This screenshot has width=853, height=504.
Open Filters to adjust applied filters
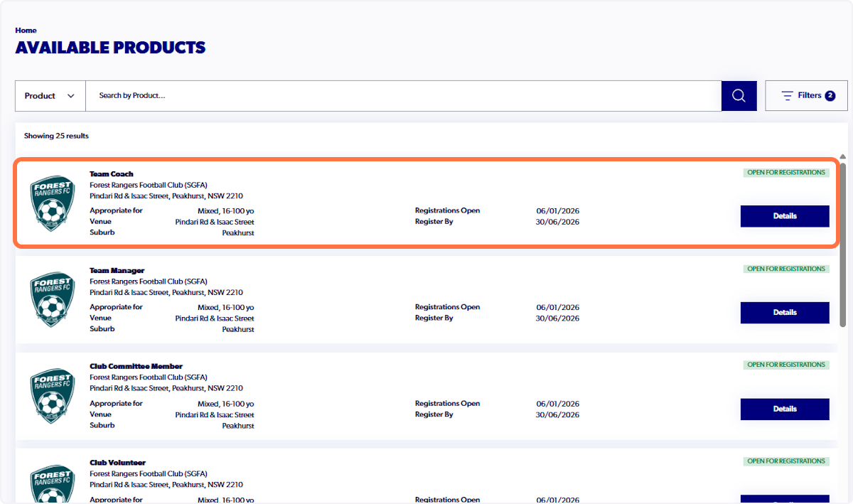point(807,95)
